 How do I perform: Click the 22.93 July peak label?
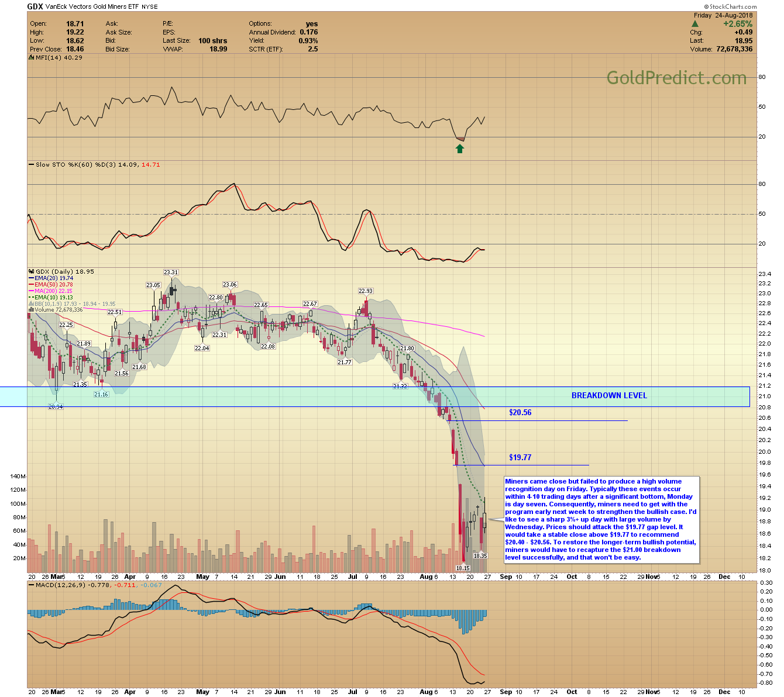tap(366, 291)
